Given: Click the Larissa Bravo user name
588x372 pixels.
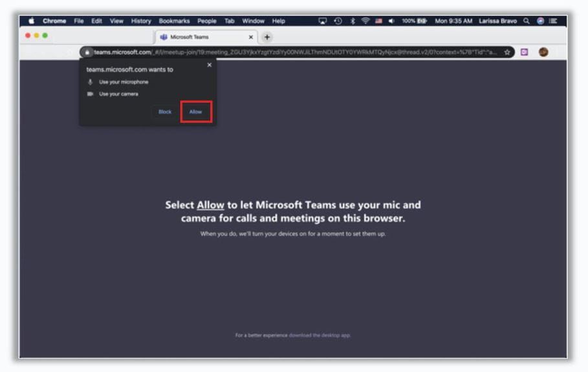Looking at the screenshot, I should (497, 21).
